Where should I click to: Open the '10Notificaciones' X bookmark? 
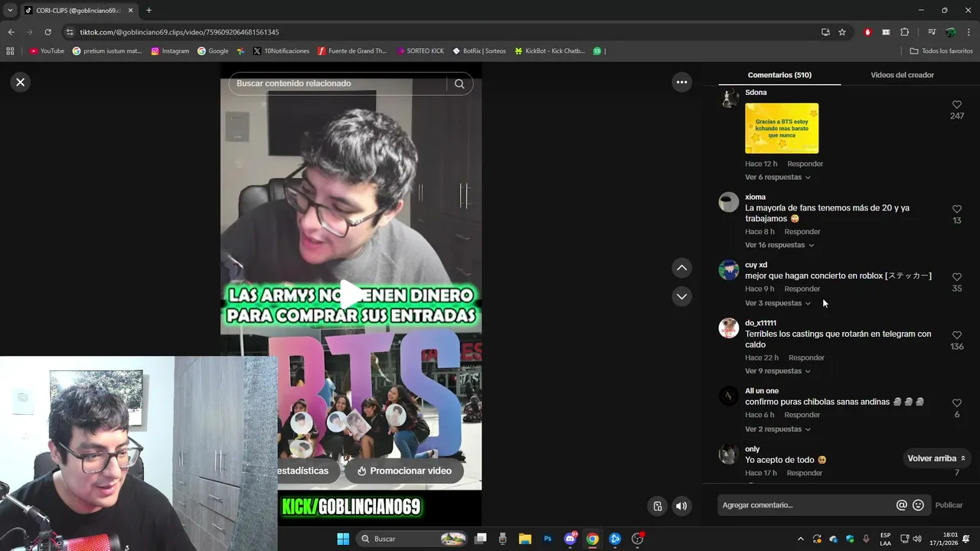[281, 51]
